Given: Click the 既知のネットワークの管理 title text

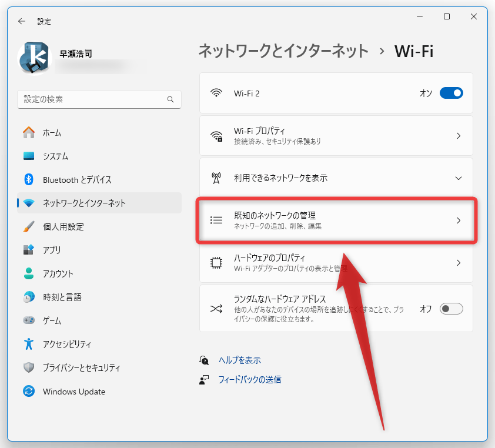Looking at the screenshot, I should tap(275, 215).
